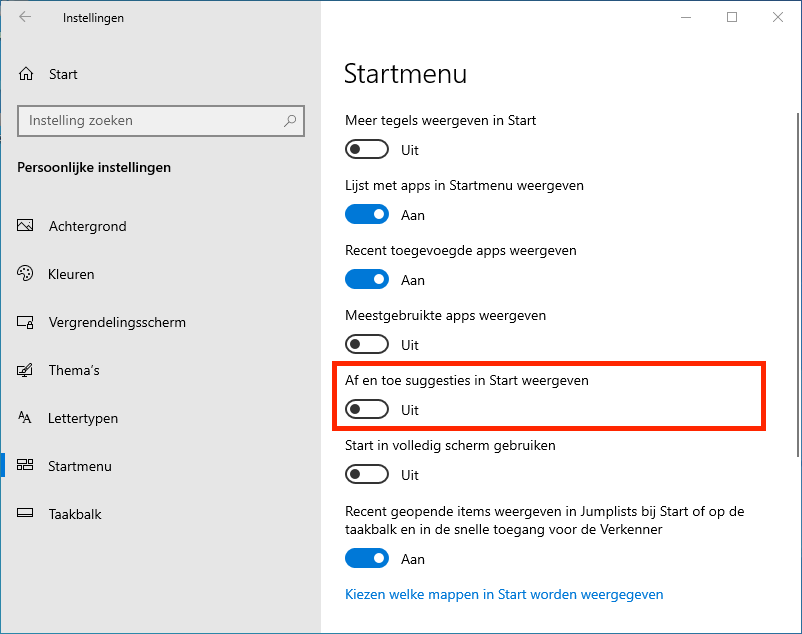Click the Kleuren palette icon
This screenshot has width=802, height=634.
pyautogui.click(x=26, y=274)
